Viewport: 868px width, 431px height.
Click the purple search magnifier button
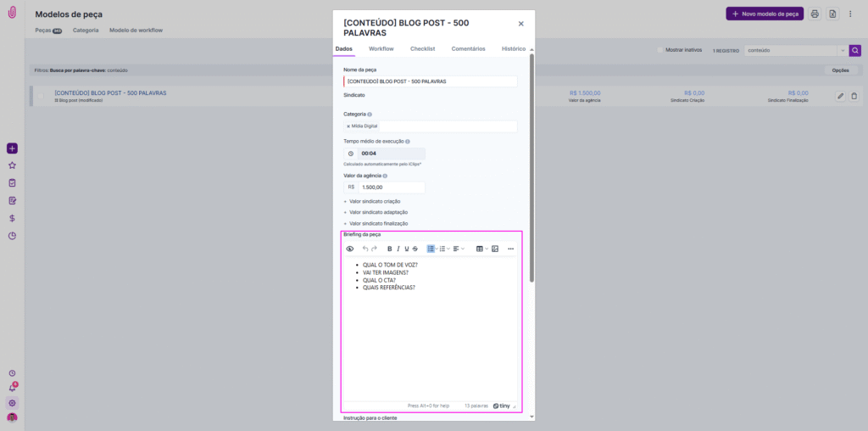pos(855,50)
